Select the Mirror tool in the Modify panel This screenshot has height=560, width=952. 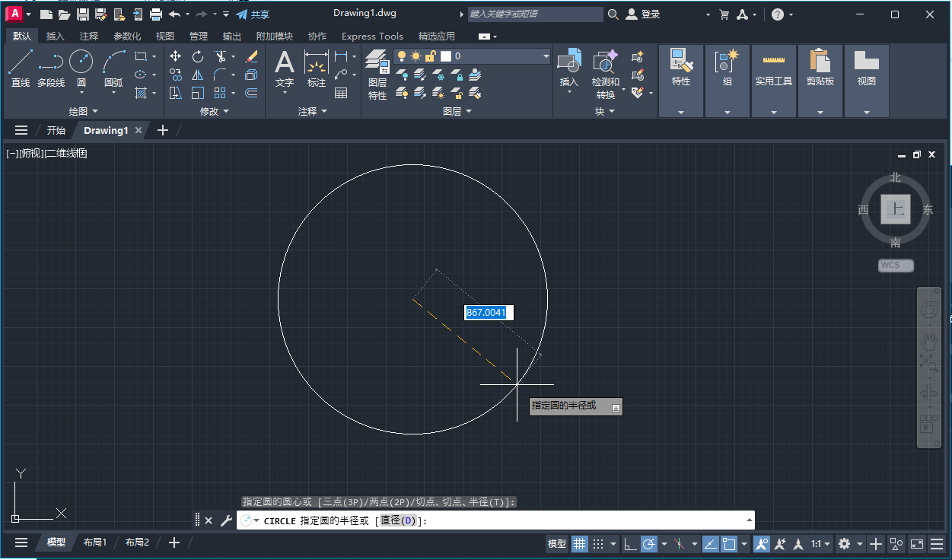click(x=198, y=75)
